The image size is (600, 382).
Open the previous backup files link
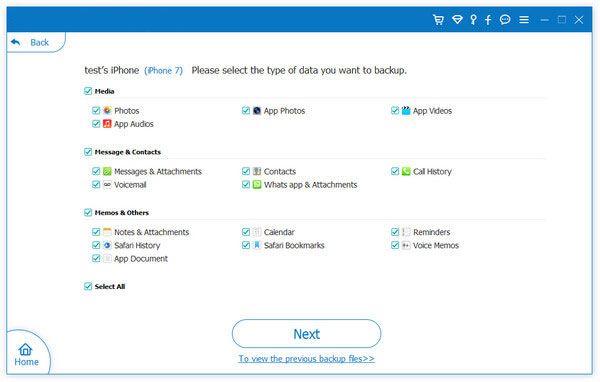[x=307, y=359]
